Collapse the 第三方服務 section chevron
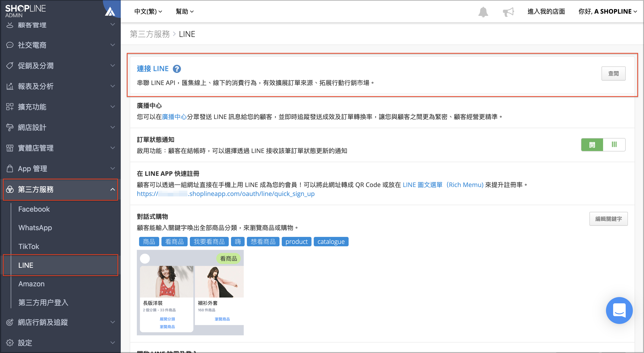 pyautogui.click(x=113, y=189)
